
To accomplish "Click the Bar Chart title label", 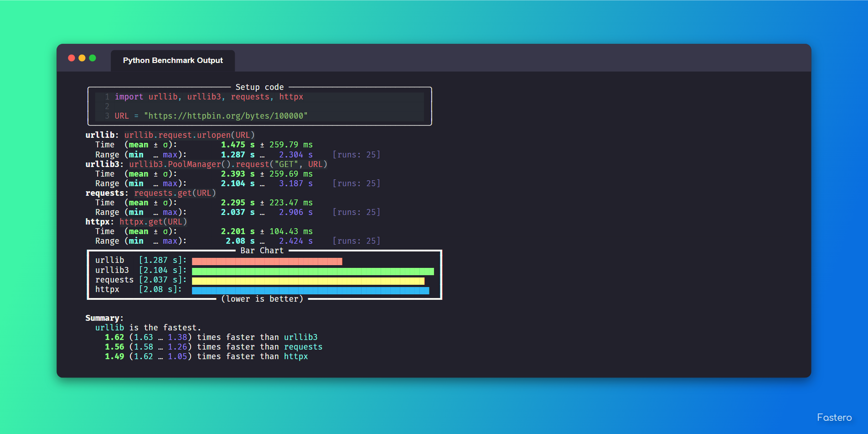I will [262, 251].
